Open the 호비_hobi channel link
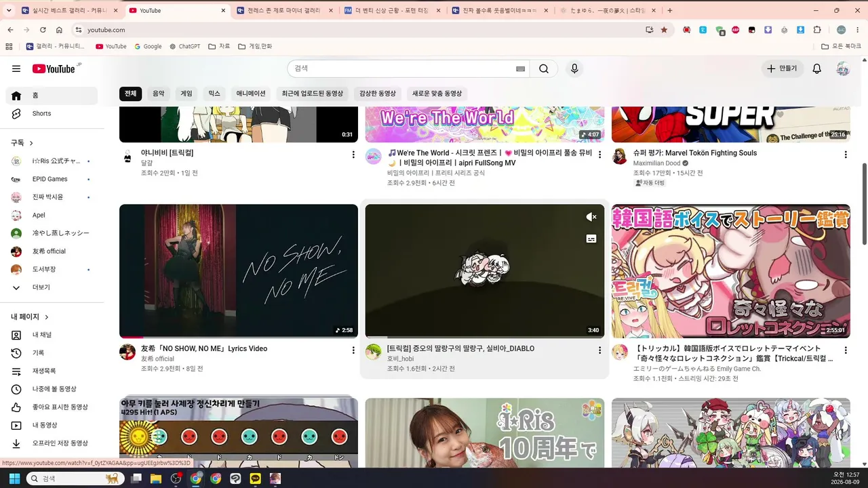The image size is (868, 488). (x=401, y=359)
